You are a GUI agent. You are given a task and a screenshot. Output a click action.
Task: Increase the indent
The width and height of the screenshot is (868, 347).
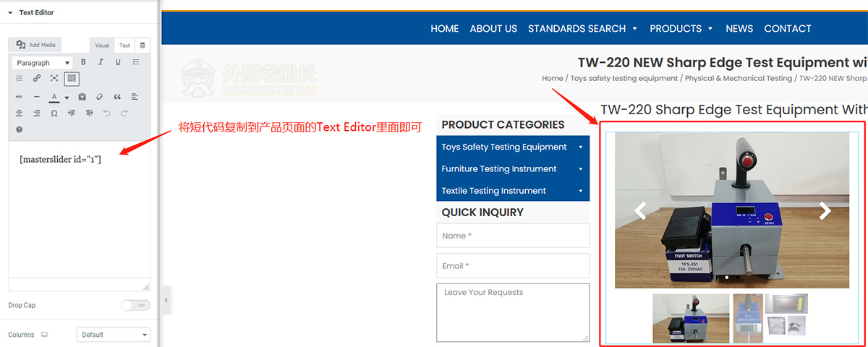click(89, 113)
